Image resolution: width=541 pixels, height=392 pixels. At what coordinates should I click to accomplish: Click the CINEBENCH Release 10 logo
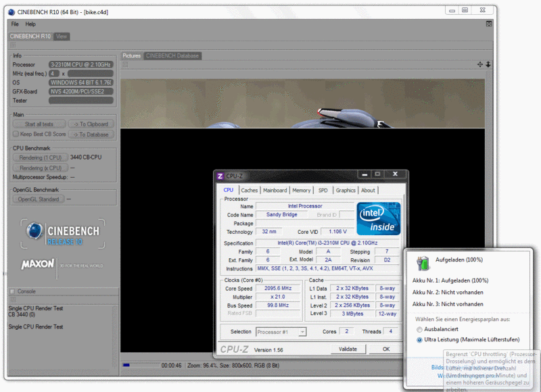click(x=63, y=234)
